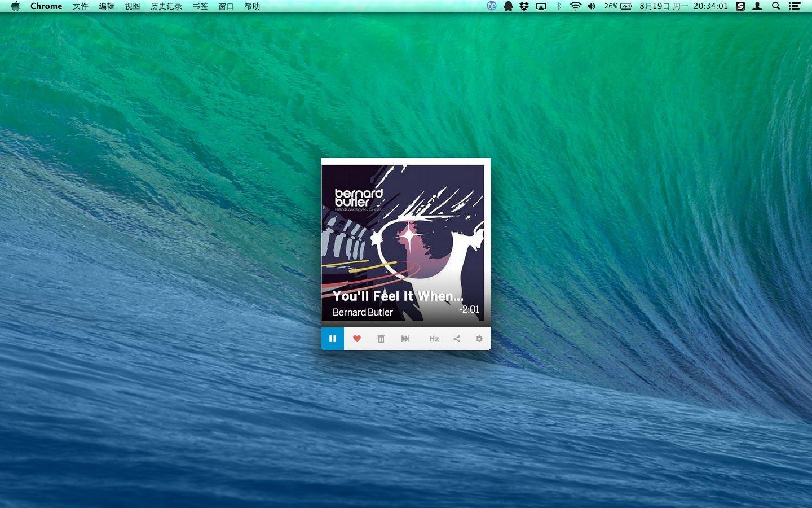
Task: Open the Hz channel selector
Action: [434, 339]
